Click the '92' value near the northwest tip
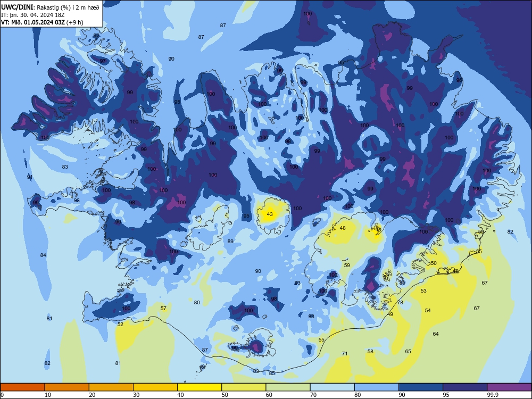This screenshot has width=532, height=399. coord(96,35)
